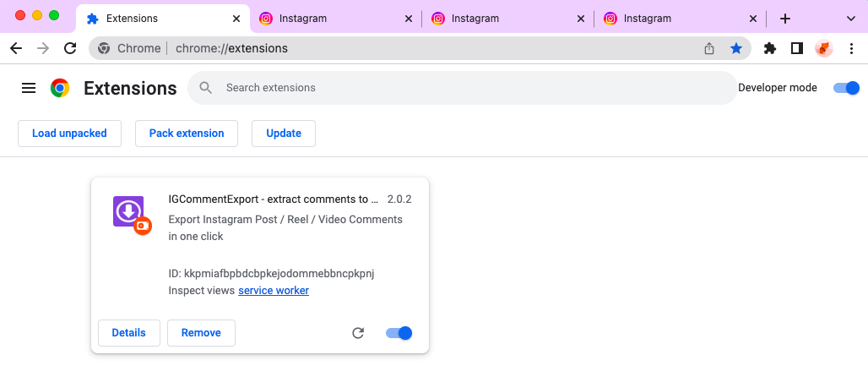Switch to the Extensions tab
The image size is (868, 377).
163,19
